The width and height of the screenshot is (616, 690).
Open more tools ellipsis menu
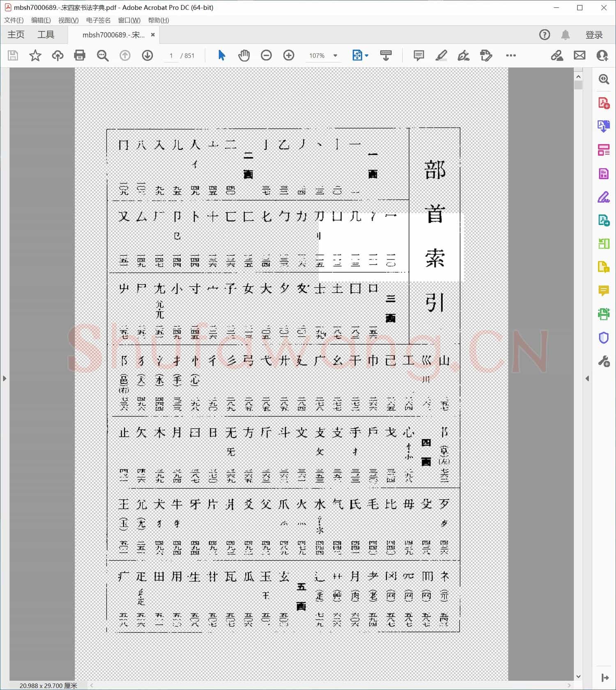tap(511, 55)
